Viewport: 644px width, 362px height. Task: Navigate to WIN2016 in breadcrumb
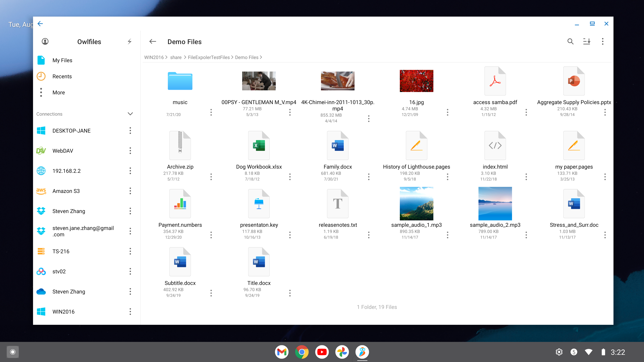coord(154,57)
